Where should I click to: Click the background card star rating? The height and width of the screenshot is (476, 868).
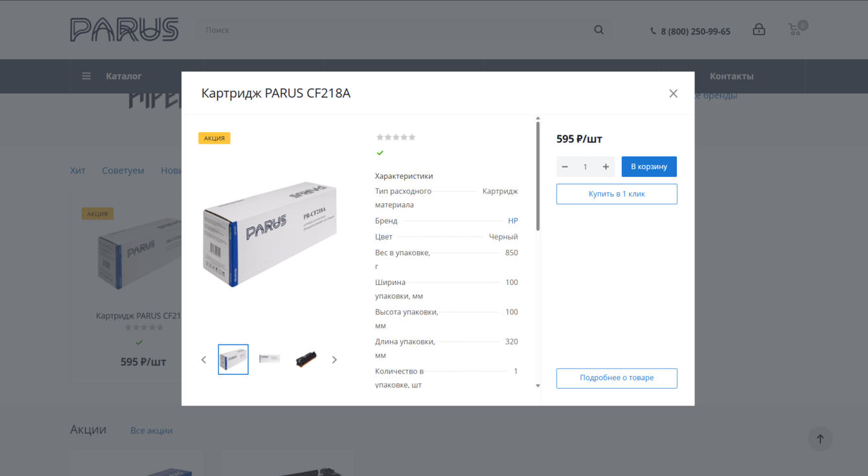point(144,328)
